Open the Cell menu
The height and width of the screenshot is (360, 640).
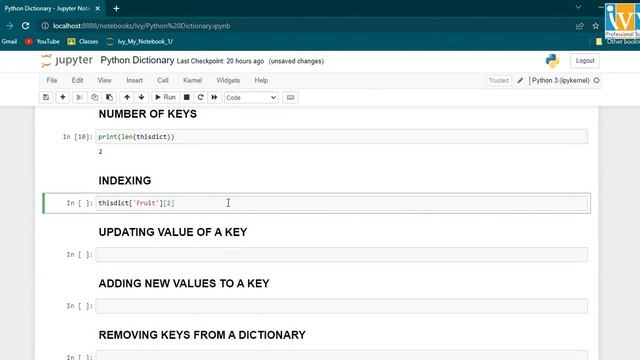click(x=163, y=80)
